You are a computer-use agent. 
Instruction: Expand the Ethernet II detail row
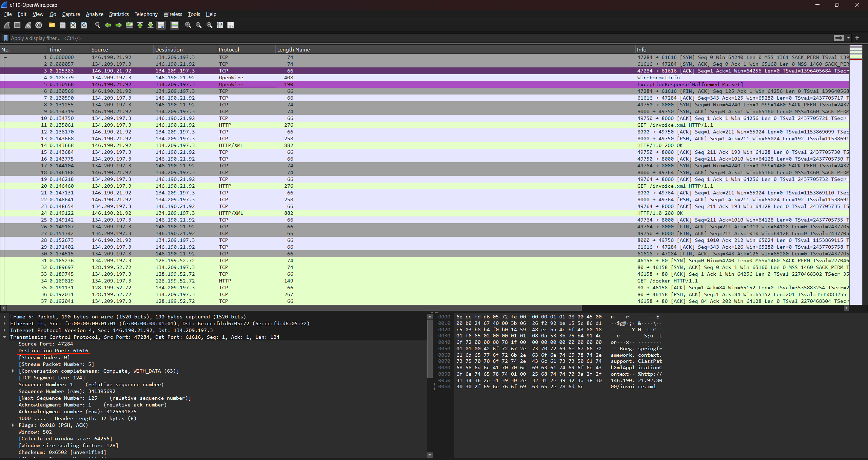coord(5,323)
